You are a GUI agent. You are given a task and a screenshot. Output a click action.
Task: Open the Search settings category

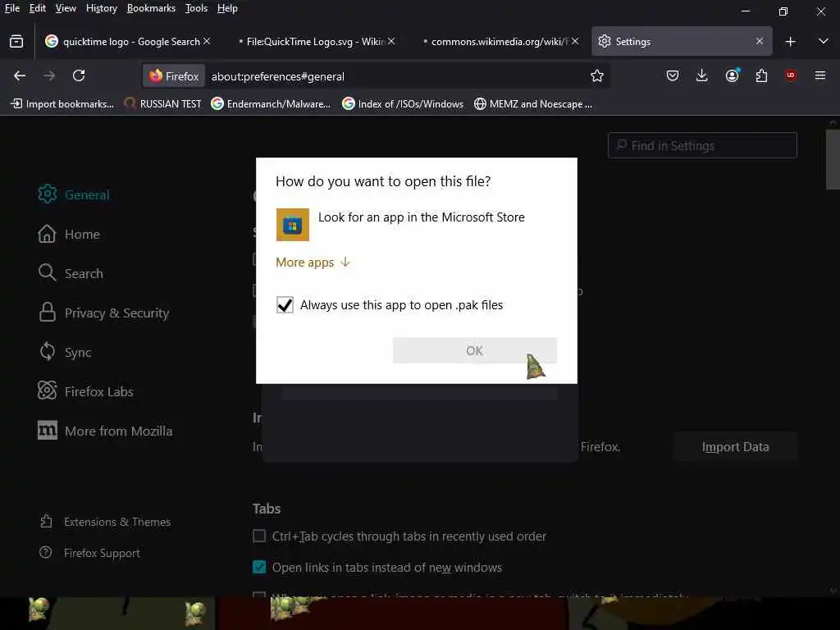click(71, 273)
